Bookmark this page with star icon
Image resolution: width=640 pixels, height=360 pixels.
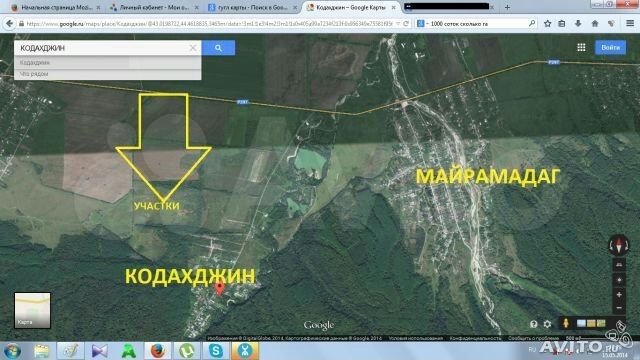pos(547,24)
